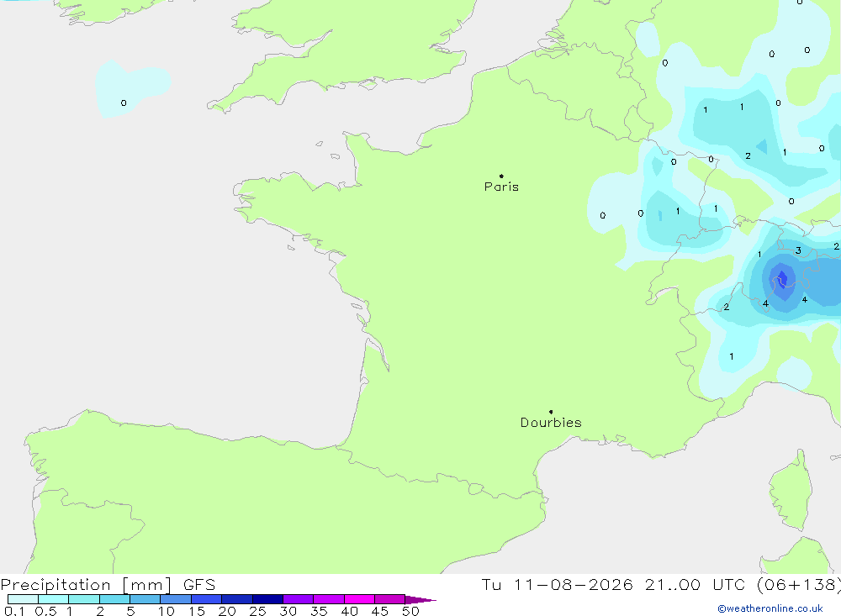Open the weatheronline.co.uk copyright link
841x616 pixels.
coord(770,608)
